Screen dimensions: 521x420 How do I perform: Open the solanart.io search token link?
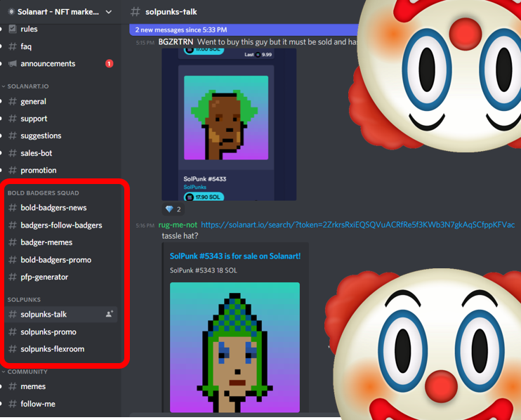(358, 225)
